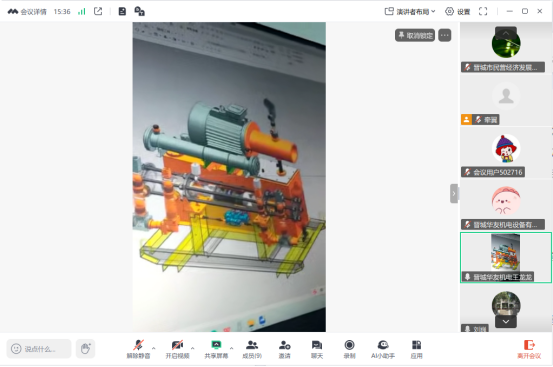Unmute with the microphone (解除静音) button
The image size is (553, 367).
point(138,349)
